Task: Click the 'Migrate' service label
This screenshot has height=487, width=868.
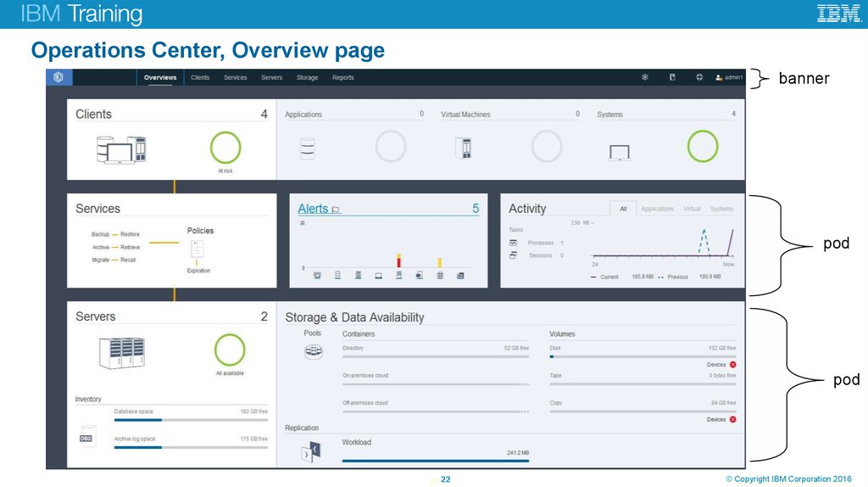Action: [100, 260]
